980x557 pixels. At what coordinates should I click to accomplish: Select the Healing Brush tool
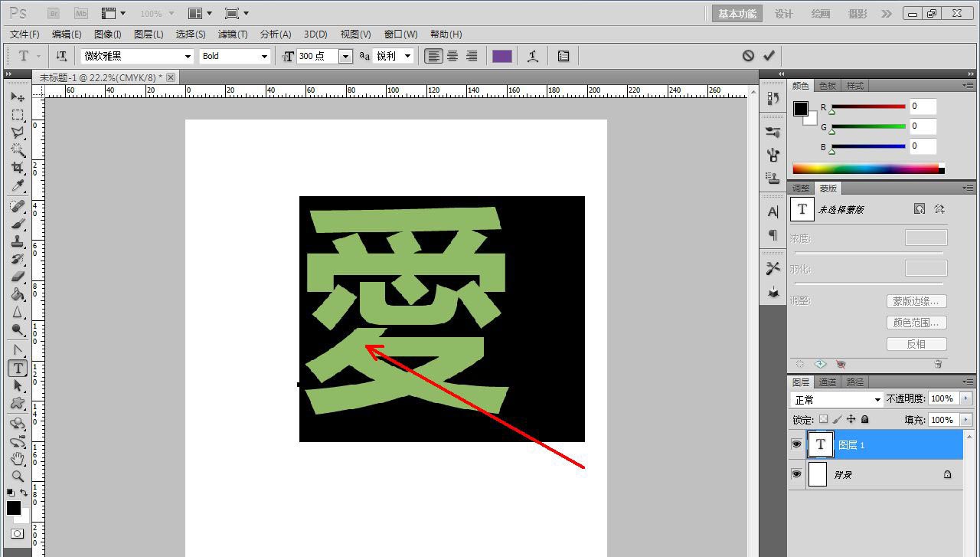coord(18,207)
